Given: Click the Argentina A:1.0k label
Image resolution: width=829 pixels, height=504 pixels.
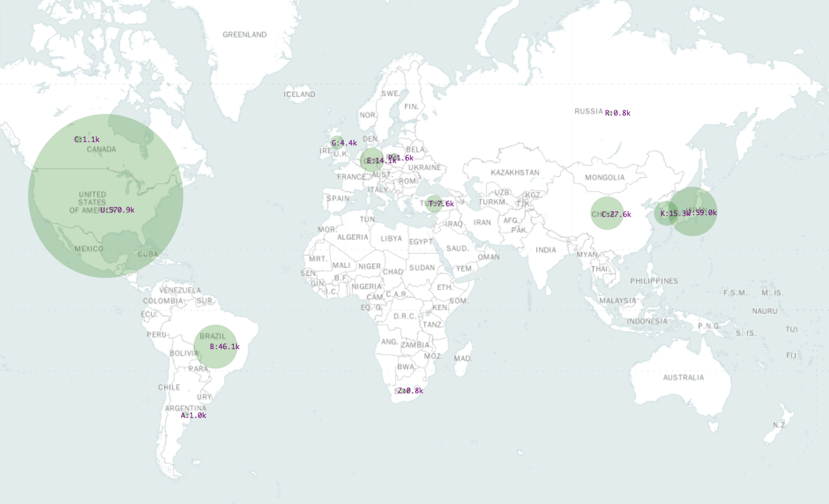Looking at the screenshot, I should (x=193, y=416).
